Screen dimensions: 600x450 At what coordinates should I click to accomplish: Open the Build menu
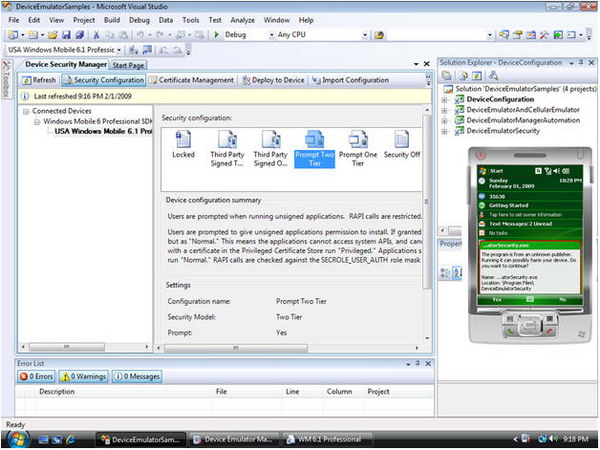pos(112,20)
